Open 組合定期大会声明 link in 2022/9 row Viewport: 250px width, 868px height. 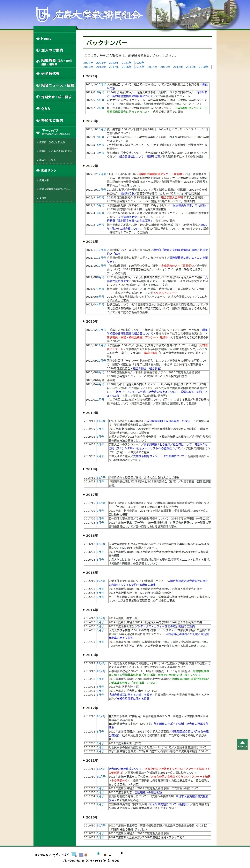(x=172, y=197)
